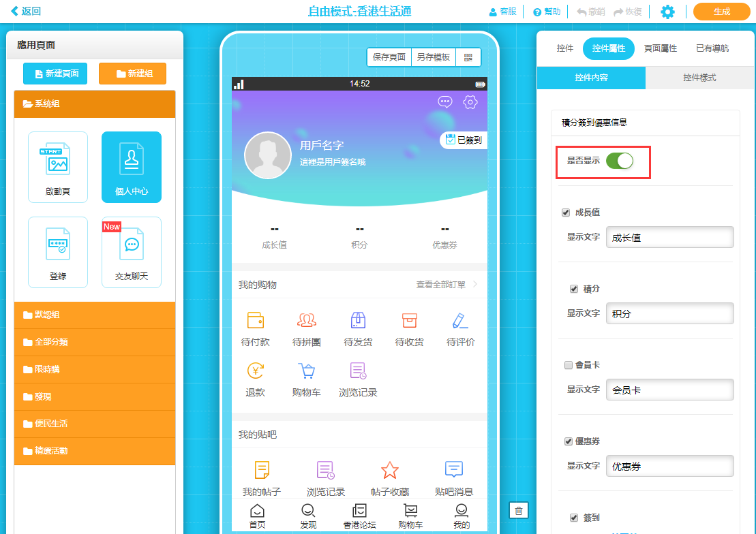The image size is (756, 534).
Task: Click the 待评价 pencil icon
Action: (460, 321)
